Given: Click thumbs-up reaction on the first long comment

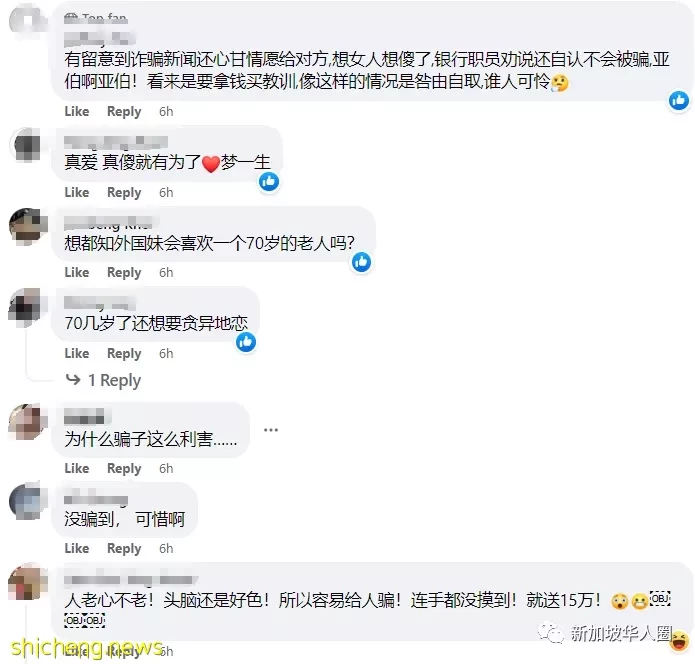Looking at the screenshot, I should [x=679, y=101].
